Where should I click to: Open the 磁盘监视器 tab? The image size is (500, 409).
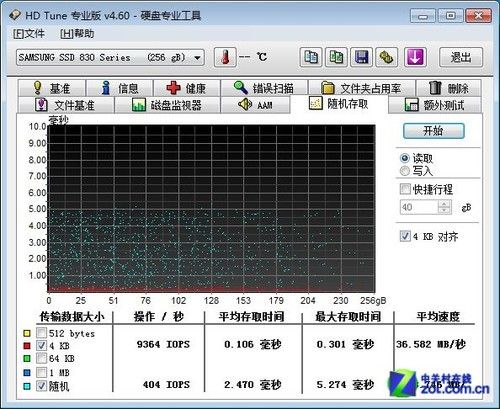pyautogui.click(x=167, y=105)
